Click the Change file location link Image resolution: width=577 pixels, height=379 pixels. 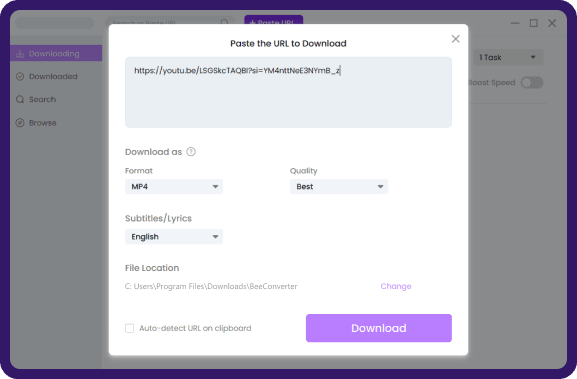click(x=396, y=286)
